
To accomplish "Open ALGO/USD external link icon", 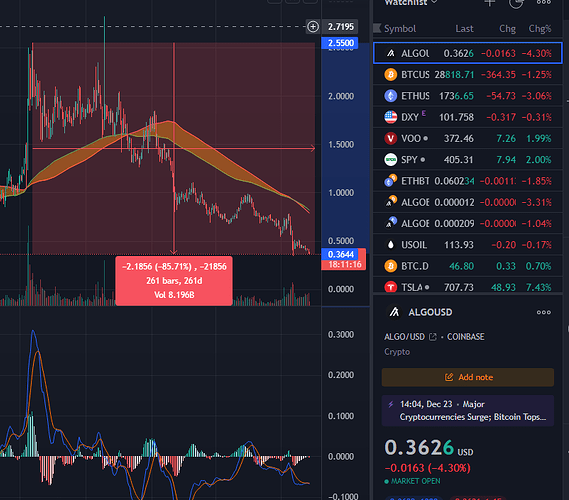I will tap(433, 337).
